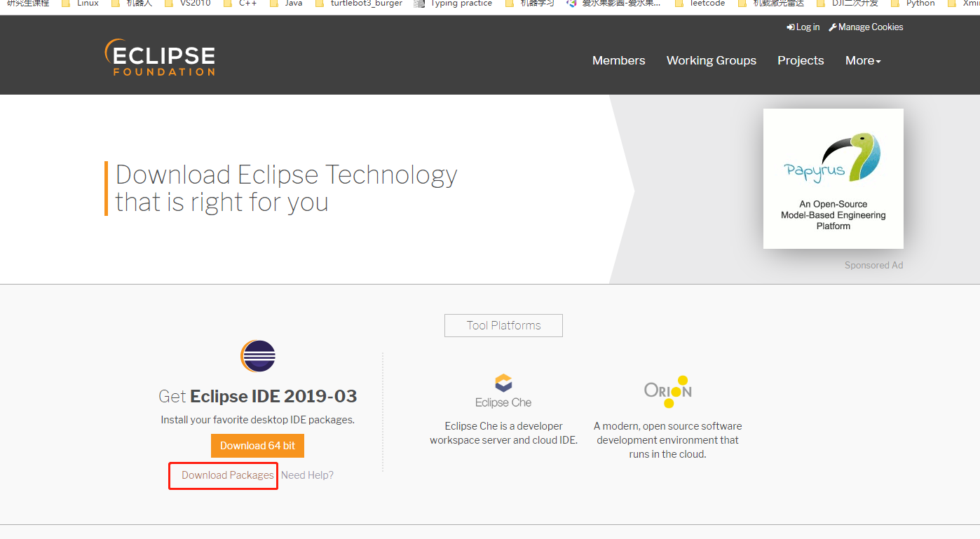Select Working Groups in the navigation bar
This screenshot has width=980, height=539.
(x=711, y=60)
